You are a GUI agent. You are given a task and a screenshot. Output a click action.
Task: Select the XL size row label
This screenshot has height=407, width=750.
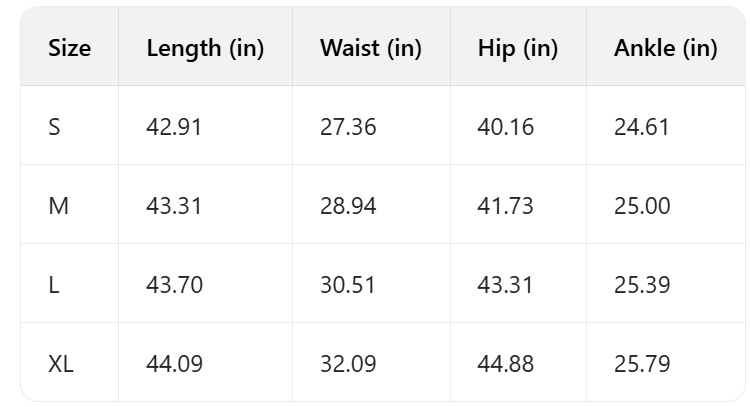[60, 364]
